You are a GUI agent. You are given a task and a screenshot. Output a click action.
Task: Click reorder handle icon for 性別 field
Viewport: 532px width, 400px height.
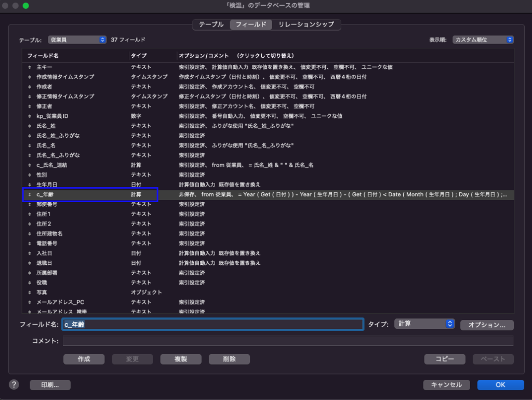30,175
